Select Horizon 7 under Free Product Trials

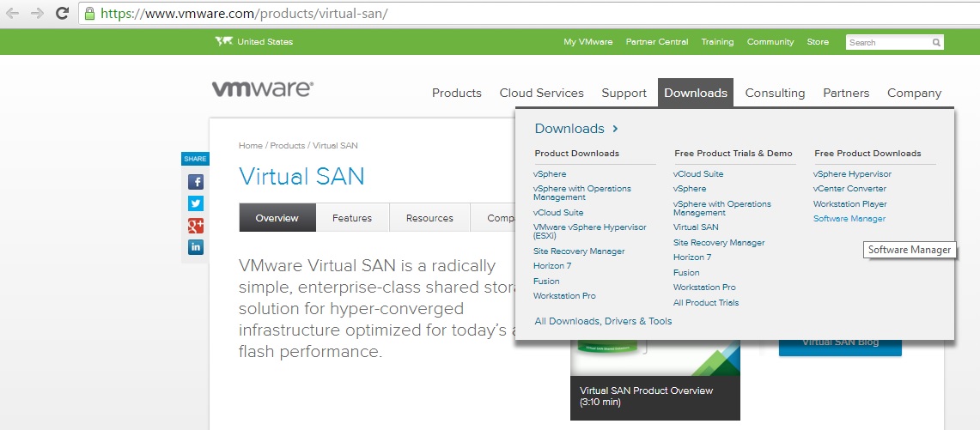tap(692, 257)
